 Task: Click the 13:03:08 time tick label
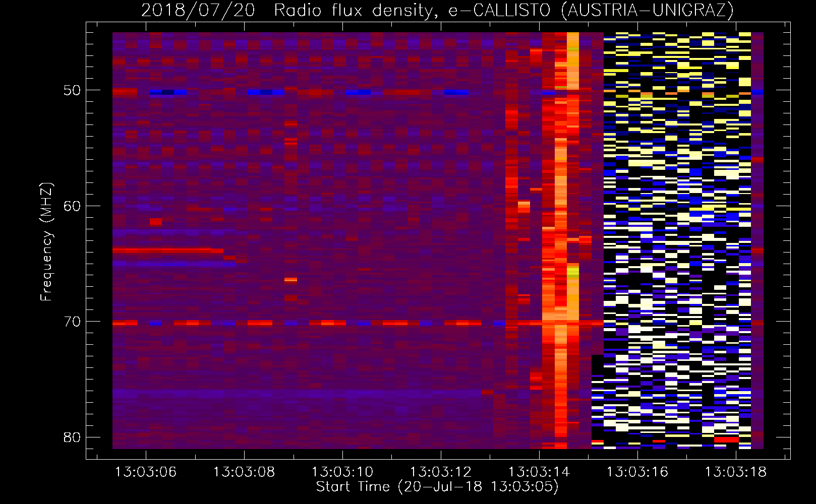pos(244,472)
